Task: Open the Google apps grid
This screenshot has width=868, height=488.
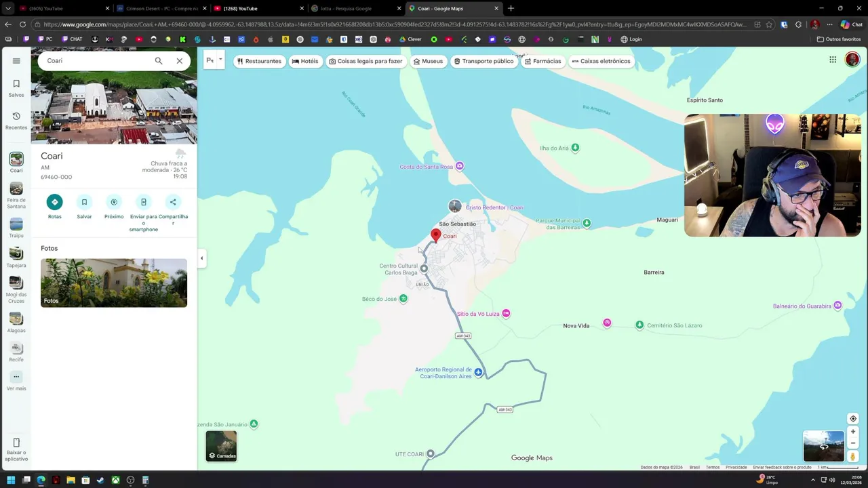Action: [x=833, y=60]
